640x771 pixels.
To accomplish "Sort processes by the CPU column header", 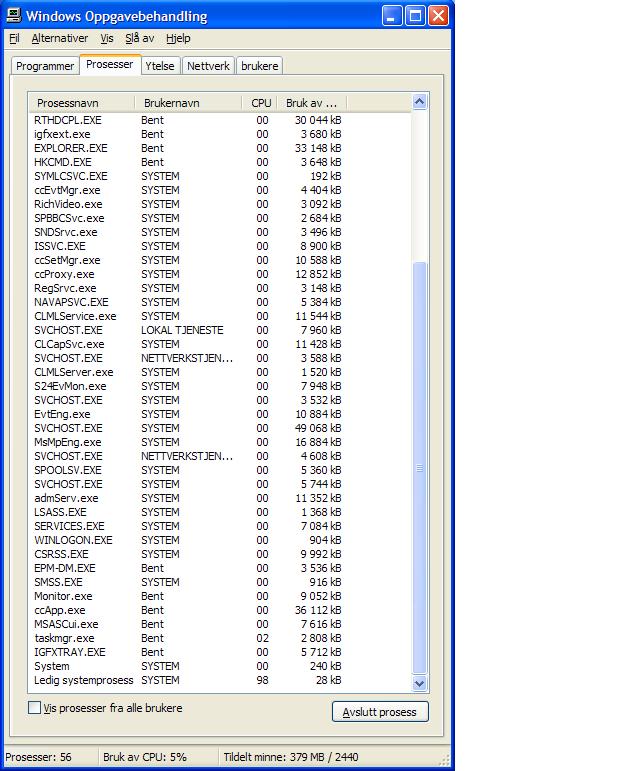I will (261, 103).
